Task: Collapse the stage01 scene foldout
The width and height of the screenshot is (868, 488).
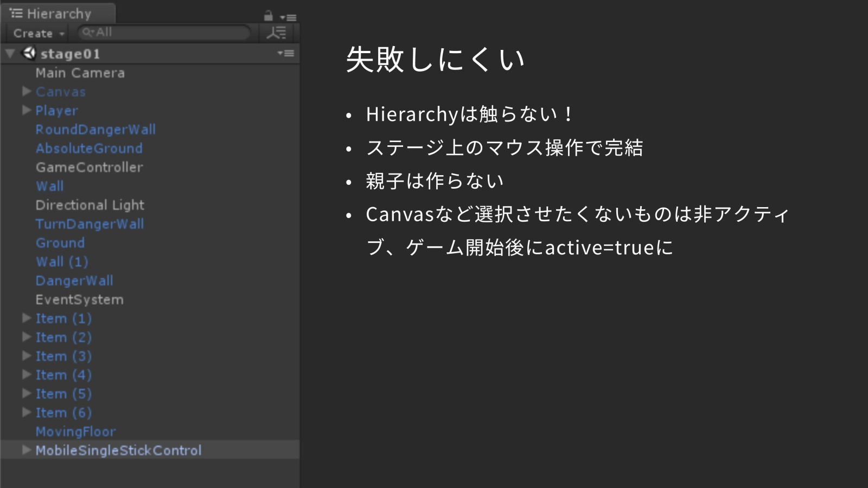Action: (10, 54)
